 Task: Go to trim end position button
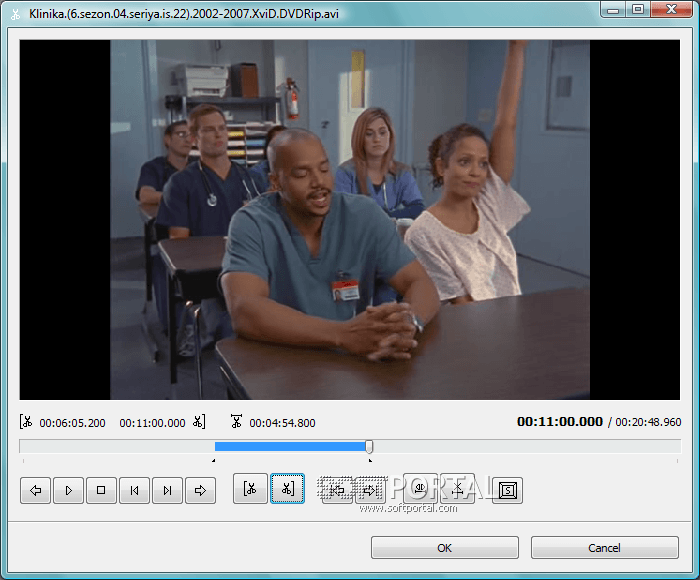[x=370, y=490]
